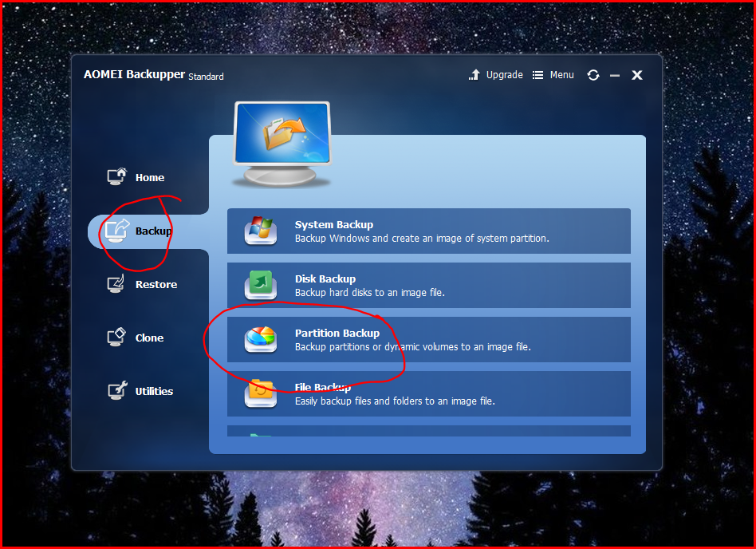Click the large monitor backup illustration
Image resolution: width=756 pixels, height=549 pixels.
(282, 144)
